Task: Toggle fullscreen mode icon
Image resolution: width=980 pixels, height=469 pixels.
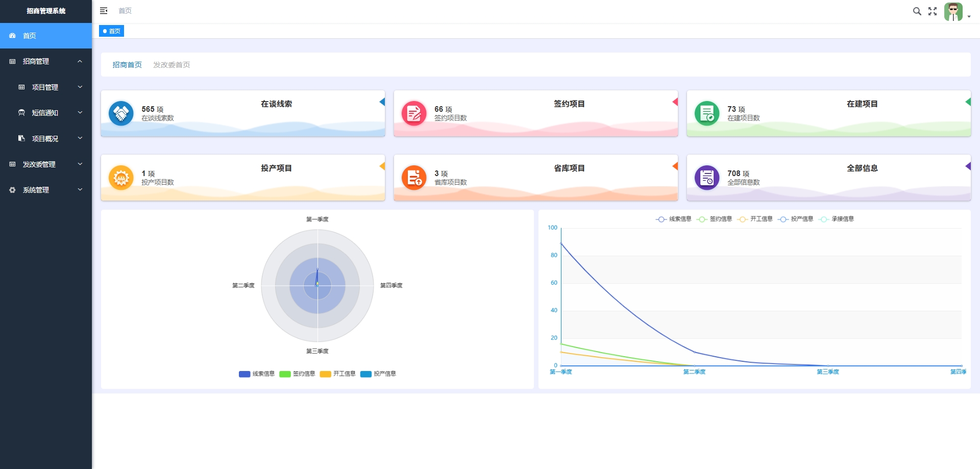Action: coord(933,11)
